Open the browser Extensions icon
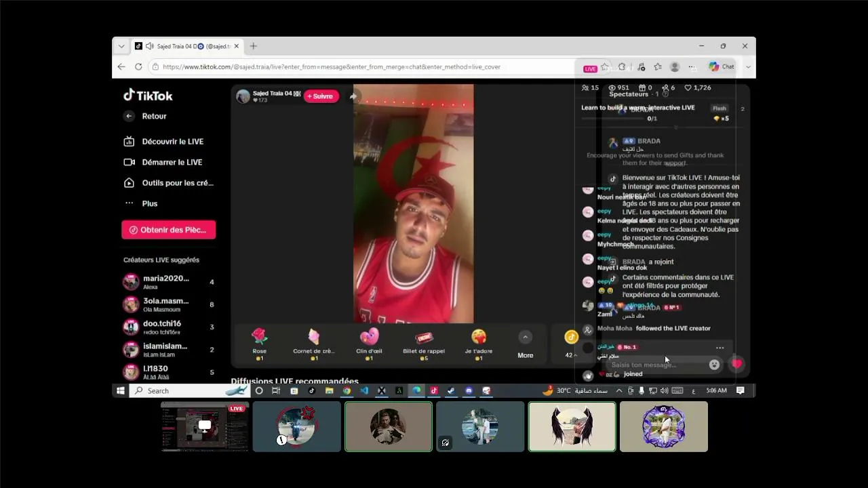The image size is (868, 488). pyautogui.click(x=622, y=67)
